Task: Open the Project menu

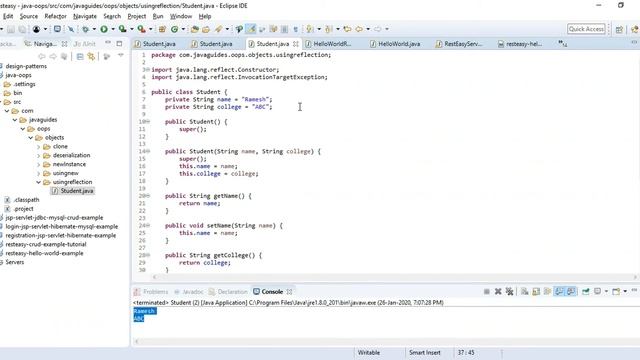Action: [137, 16]
